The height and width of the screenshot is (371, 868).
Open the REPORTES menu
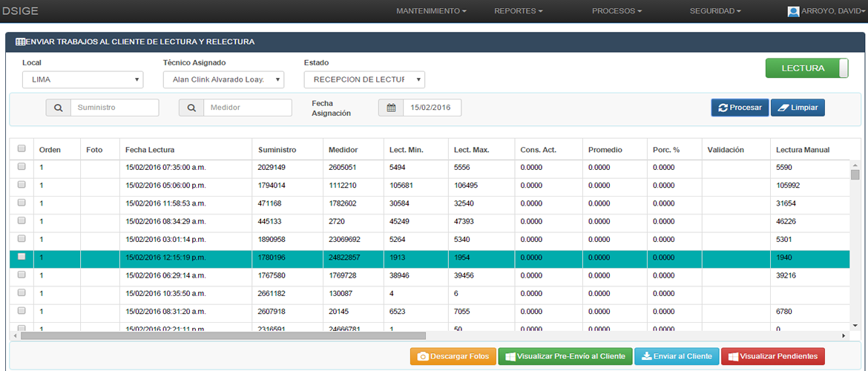tap(518, 11)
